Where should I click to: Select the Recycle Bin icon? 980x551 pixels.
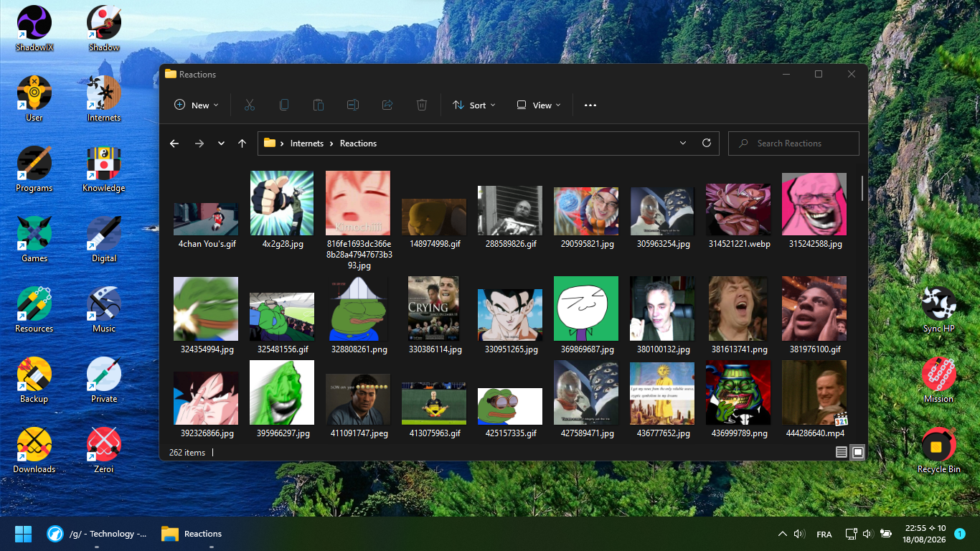(939, 451)
